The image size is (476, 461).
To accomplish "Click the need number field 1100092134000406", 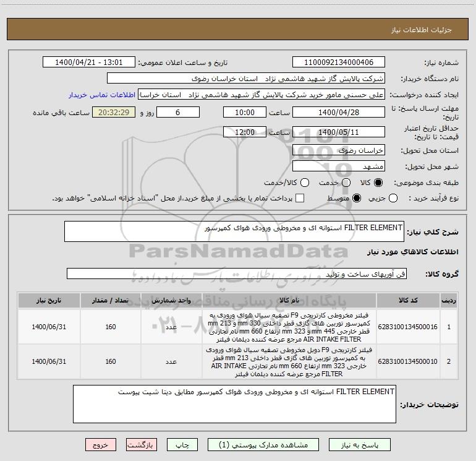I will 339,62.
